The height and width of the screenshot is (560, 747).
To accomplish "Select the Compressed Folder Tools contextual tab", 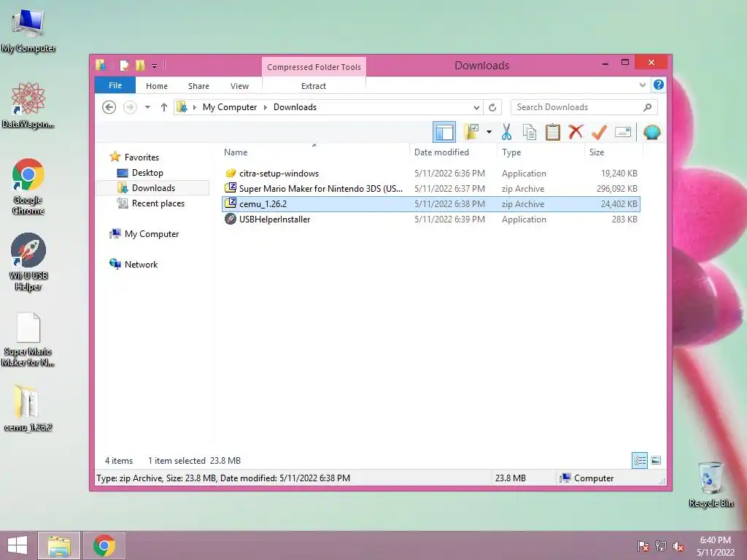I will point(314,66).
